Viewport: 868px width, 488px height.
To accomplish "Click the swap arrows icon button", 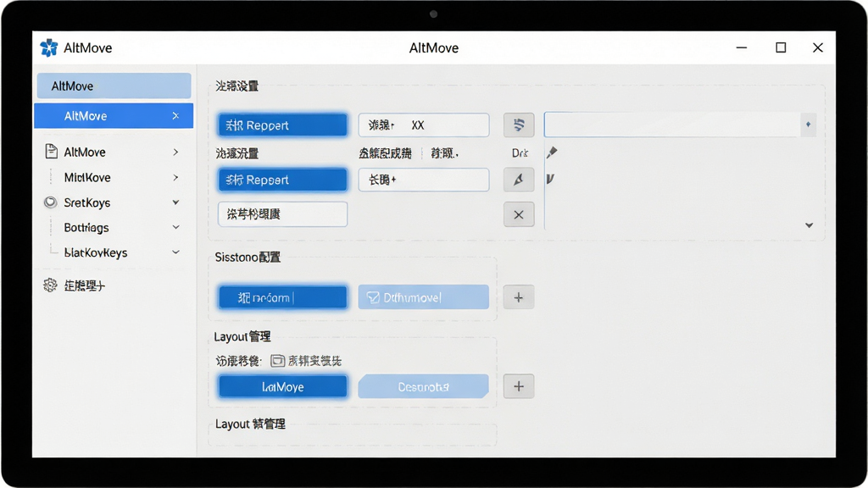I will tap(519, 125).
